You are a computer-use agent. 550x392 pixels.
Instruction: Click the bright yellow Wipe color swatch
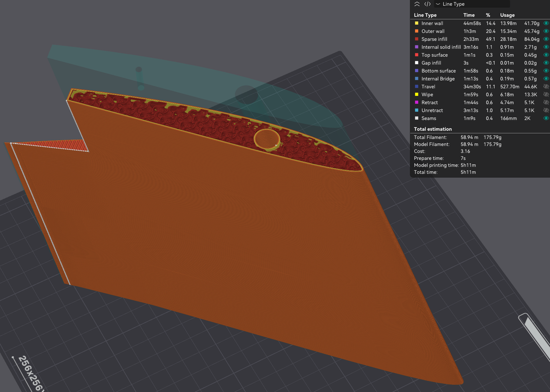click(x=416, y=94)
